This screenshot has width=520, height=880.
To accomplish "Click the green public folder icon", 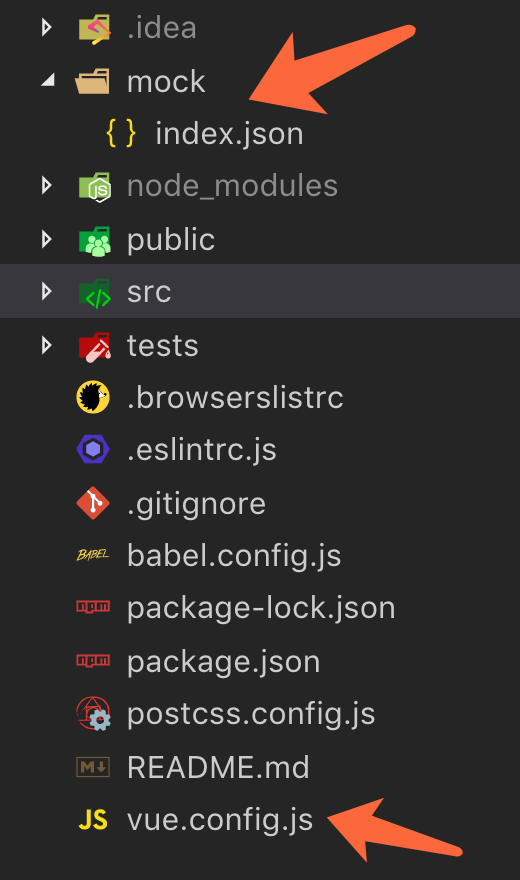I will (x=94, y=241).
